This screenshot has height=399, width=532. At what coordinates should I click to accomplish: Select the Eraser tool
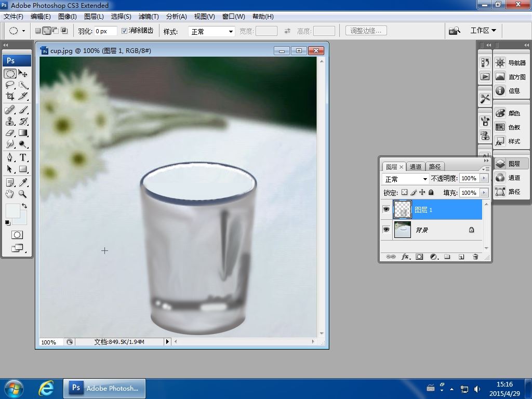click(x=10, y=133)
